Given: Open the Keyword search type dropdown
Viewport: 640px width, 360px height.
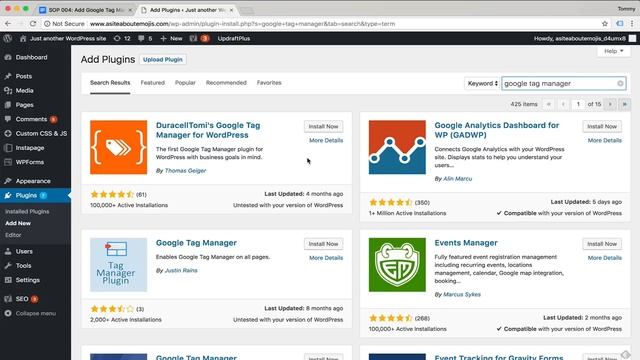Looking at the screenshot, I should pyautogui.click(x=482, y=83).
